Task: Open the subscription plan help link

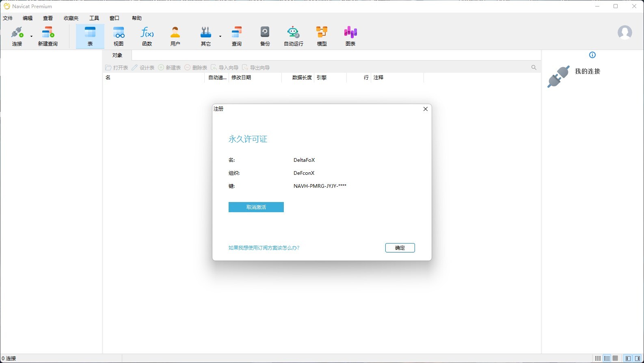Action: tap(264, 248)
